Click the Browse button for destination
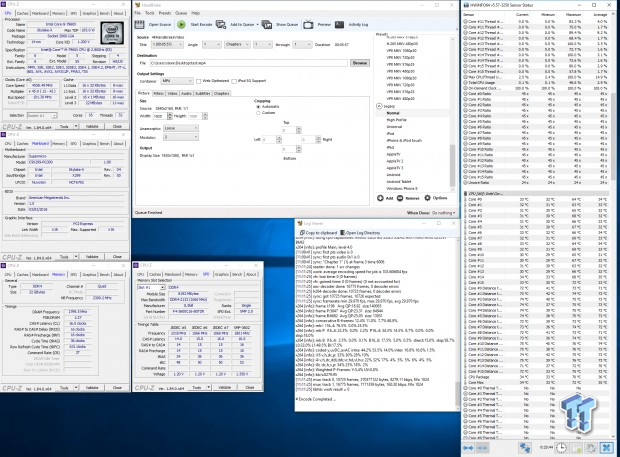620x457 pixels. pyautogui.click(x=359, y=63)
